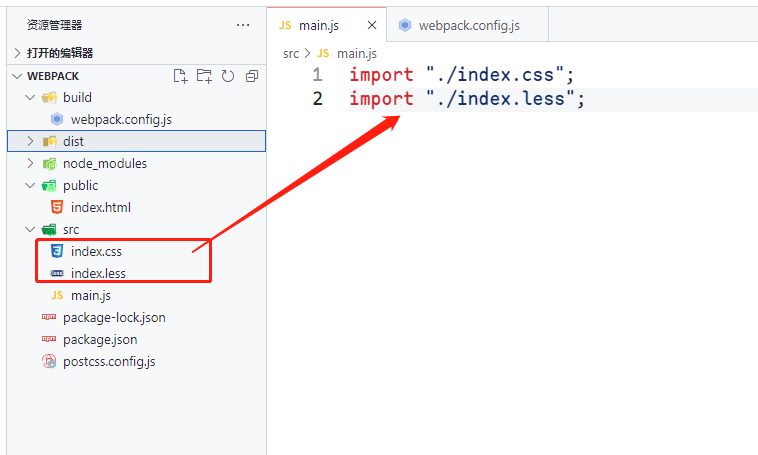The width and height of the screenshot is (758, 455).
Task: Click the import keyword on line 1
Action: point(381,74)
